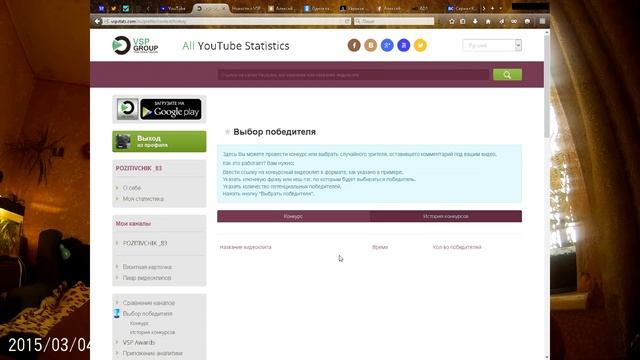
Task: Switch to the Новости browser tab
Action: [246, 8]
